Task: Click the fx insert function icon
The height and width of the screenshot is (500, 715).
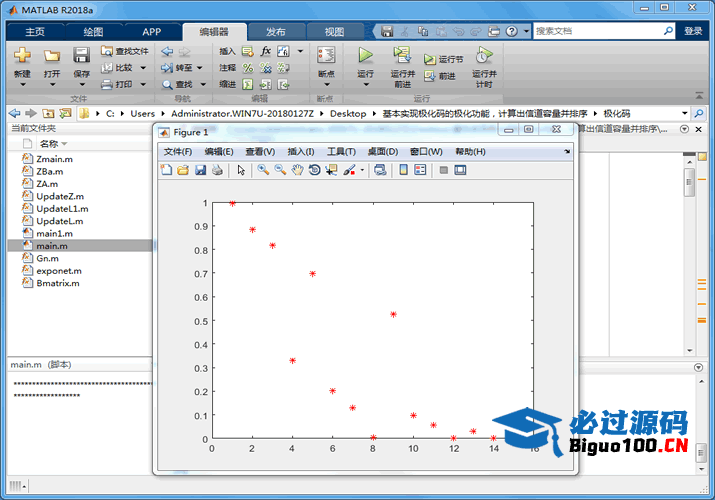Action: point(265,51)
